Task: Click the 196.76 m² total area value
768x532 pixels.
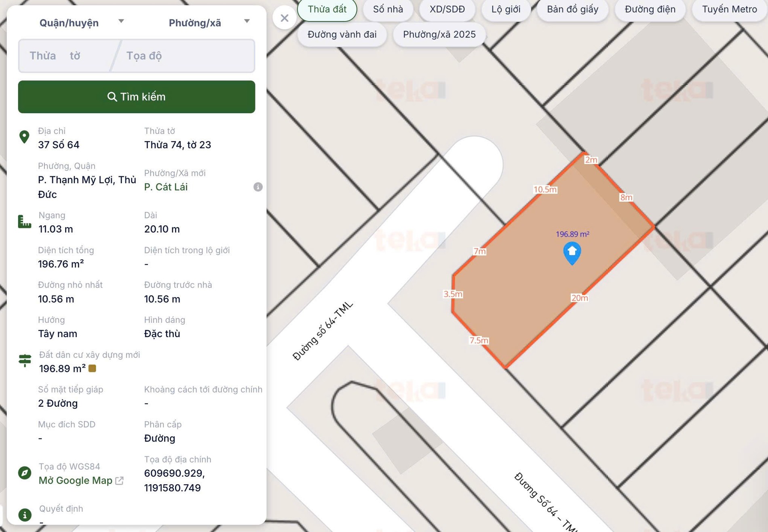Action: pos(61,264)
